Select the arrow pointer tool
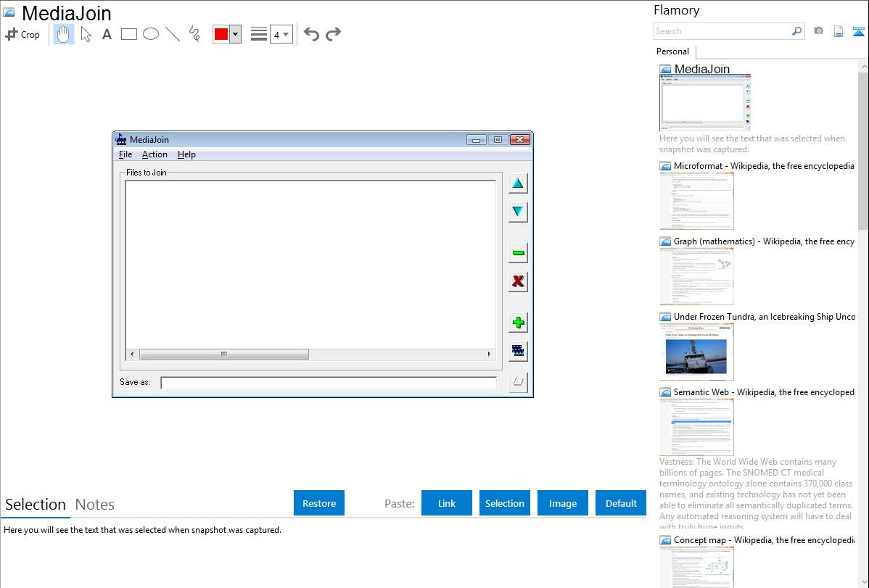869x588 pixels. [86, 34]
